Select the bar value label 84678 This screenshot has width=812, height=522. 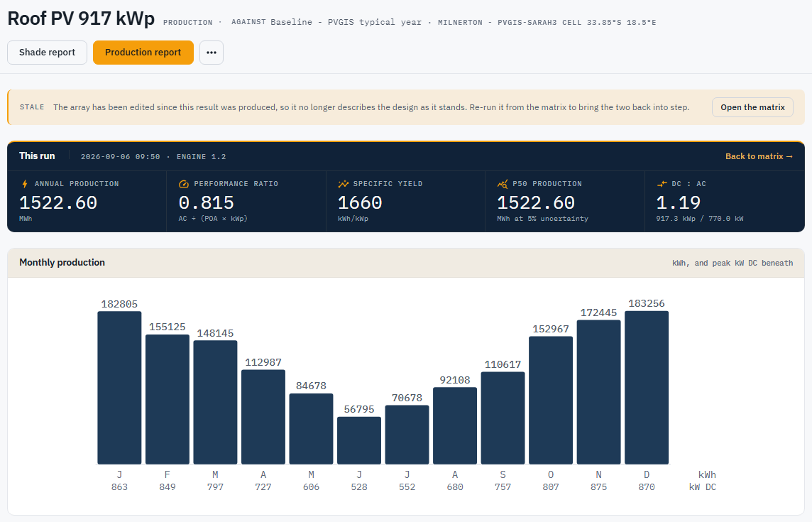pos(311,386)
